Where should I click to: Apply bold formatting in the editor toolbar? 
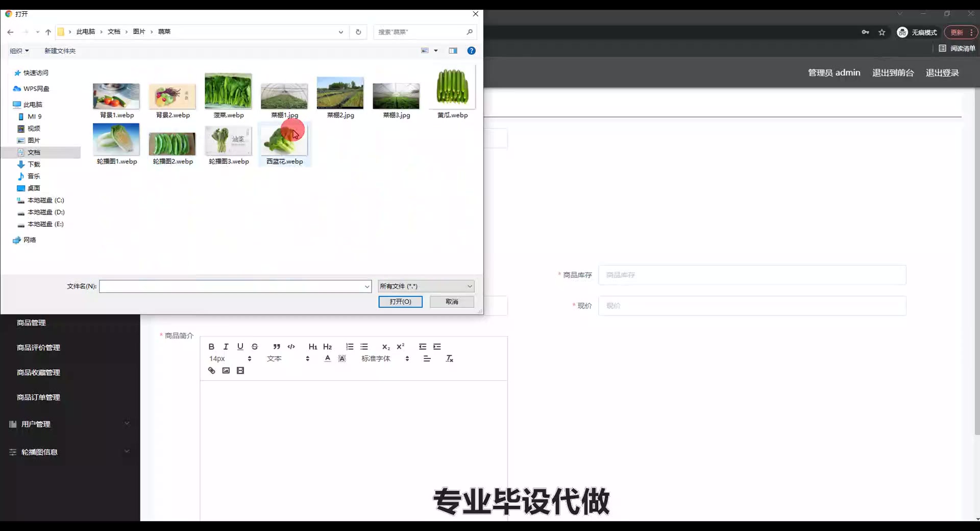click(211, 347)
